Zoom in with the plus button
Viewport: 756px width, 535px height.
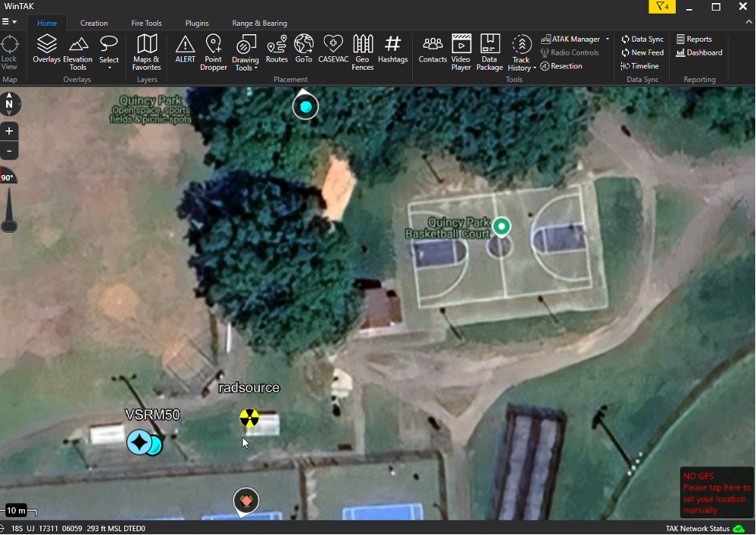coord(9,131)
